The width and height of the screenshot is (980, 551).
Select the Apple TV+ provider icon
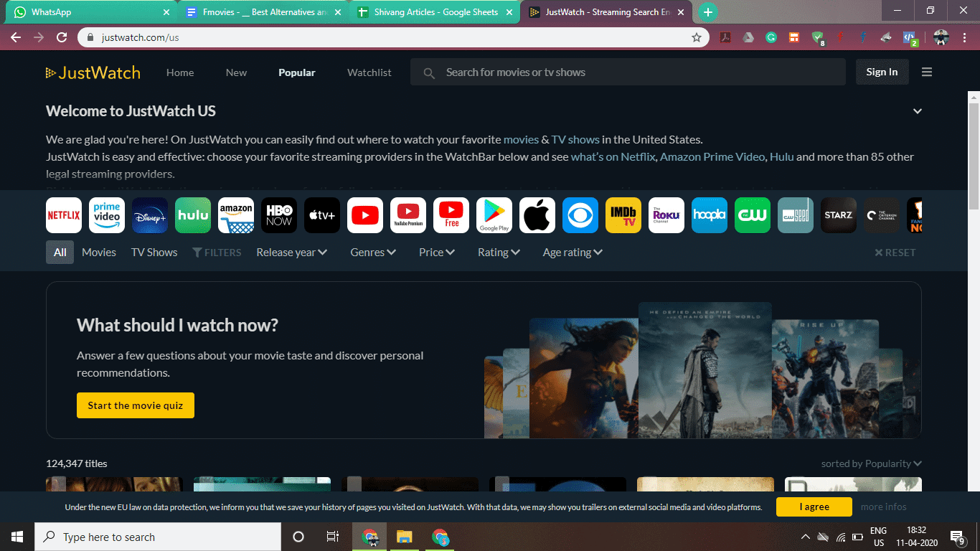[x=322, y=215]
